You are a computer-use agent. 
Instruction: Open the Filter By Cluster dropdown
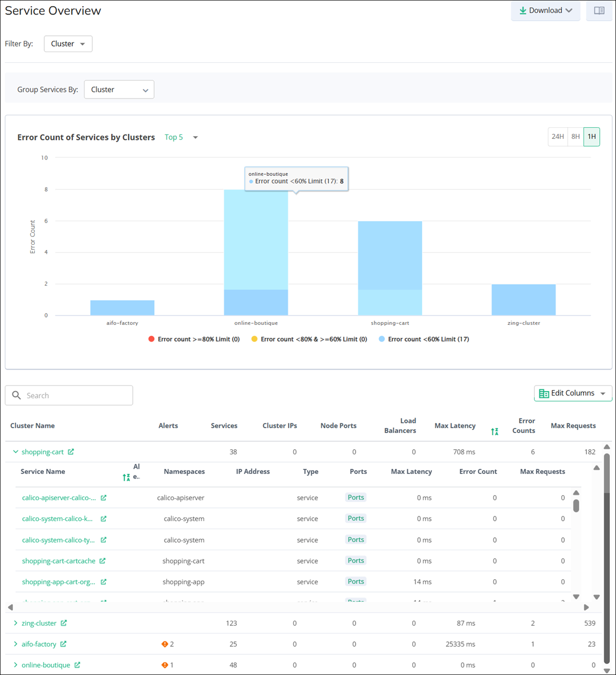click(x=68, y=44)
